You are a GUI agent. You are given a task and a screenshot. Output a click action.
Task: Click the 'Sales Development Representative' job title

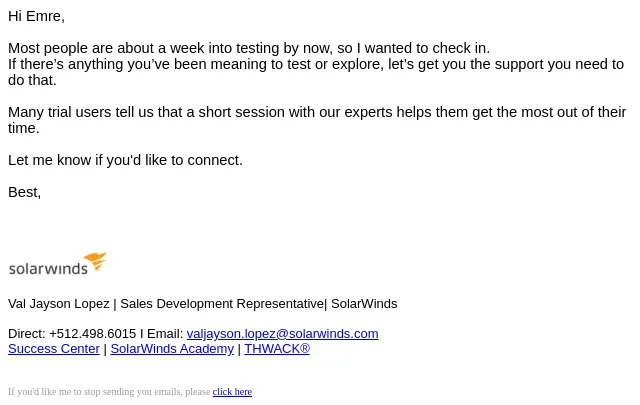click(x=222, y=304)
